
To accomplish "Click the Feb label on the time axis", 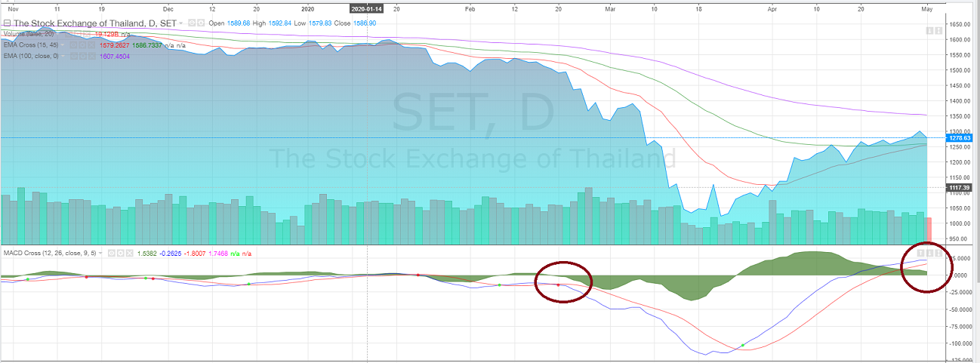I will click(x=470, y=8).
